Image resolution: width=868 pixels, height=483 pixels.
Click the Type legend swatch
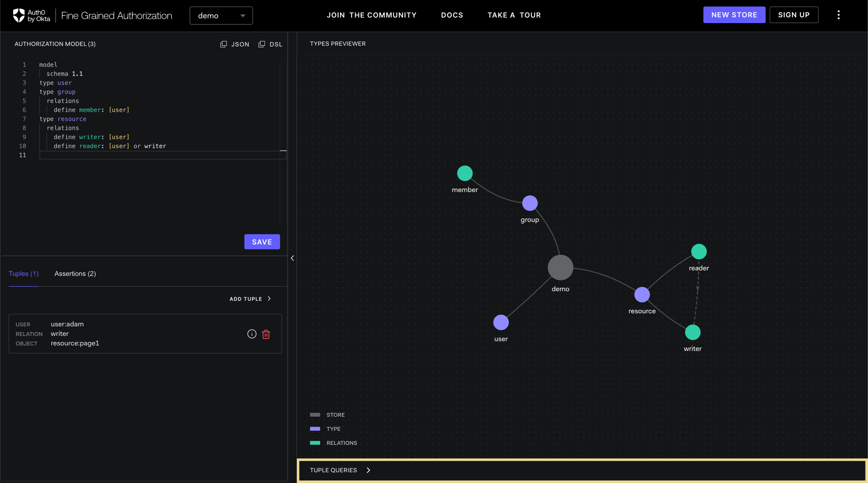pyautogui.click(x=315, y=429)
